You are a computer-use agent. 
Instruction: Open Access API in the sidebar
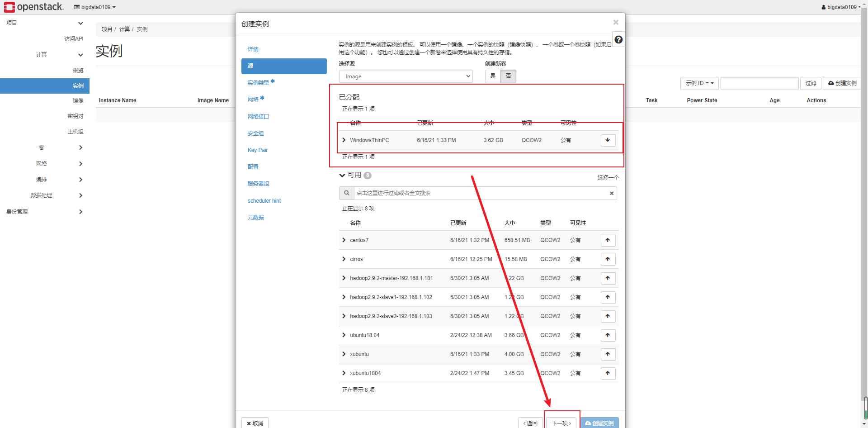coord(74,39)
